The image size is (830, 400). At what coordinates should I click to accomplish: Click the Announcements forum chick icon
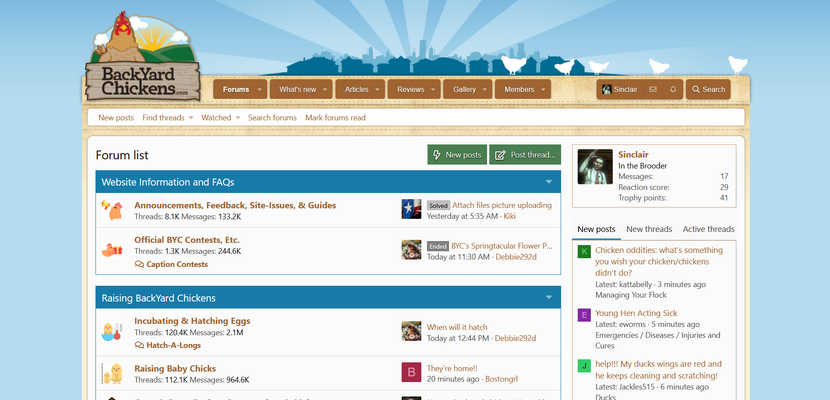tap(112, 210)
